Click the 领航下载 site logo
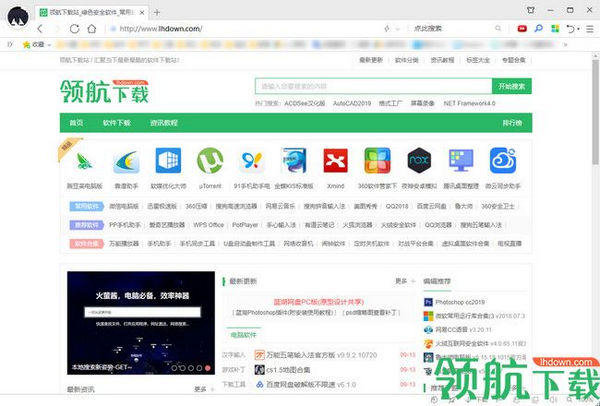The height and width of the screenshot is (406, 600). [104, 91]
